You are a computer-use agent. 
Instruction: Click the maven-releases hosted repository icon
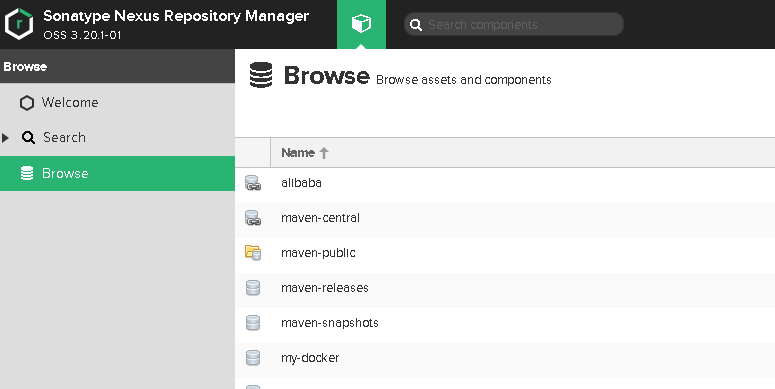point(253,288)
